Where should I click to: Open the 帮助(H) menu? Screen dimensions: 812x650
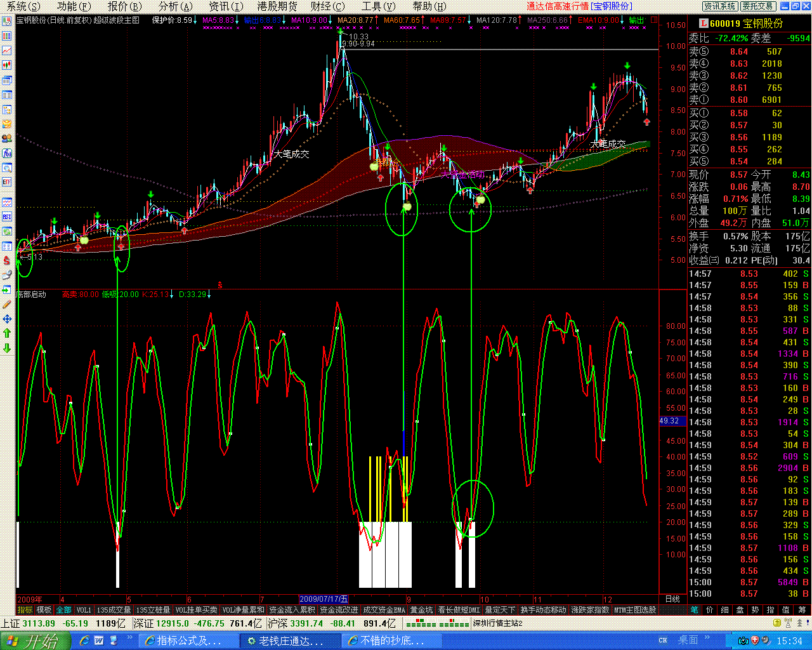click(429, 6)
